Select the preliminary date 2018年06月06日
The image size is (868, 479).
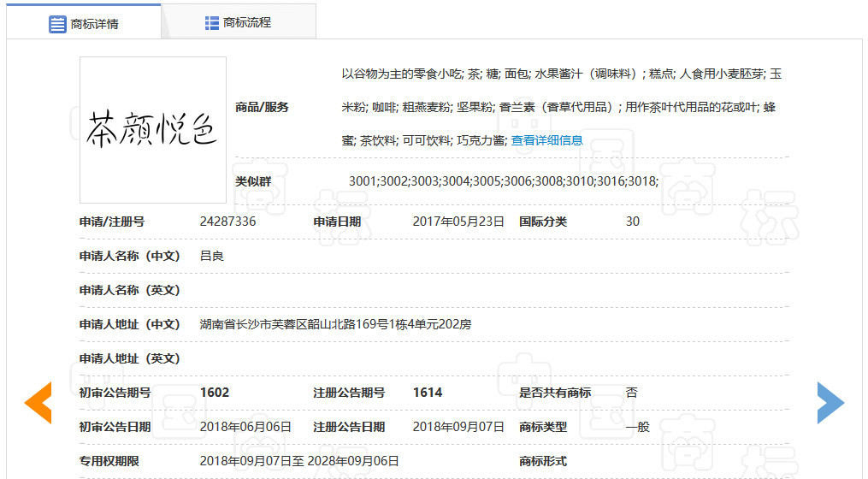click(x=245, y=427)
